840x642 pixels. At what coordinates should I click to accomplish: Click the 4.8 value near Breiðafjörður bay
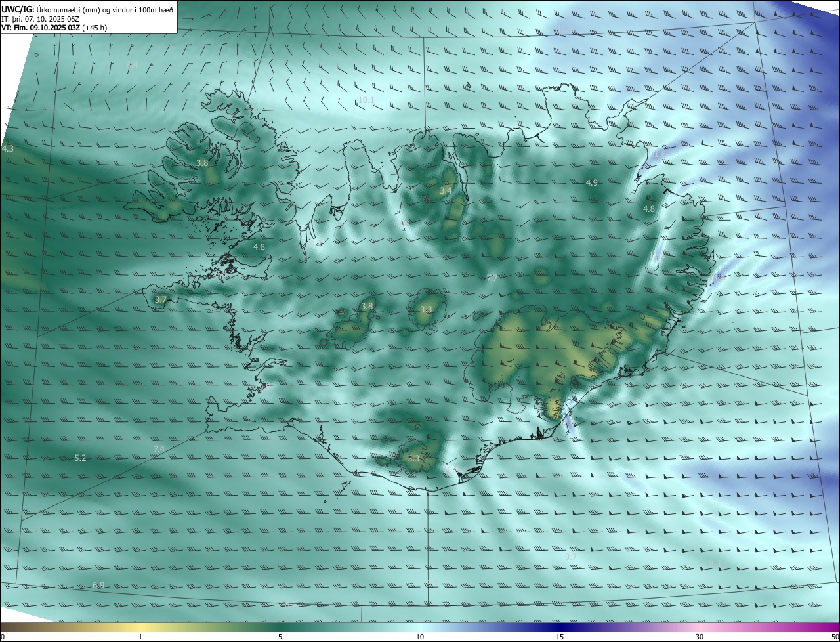[259, 247]
